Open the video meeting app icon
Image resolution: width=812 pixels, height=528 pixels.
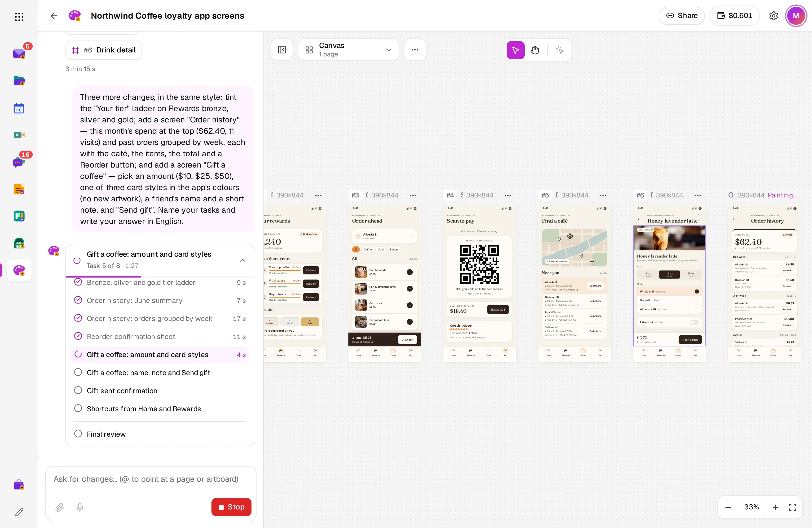coord(19,135)
